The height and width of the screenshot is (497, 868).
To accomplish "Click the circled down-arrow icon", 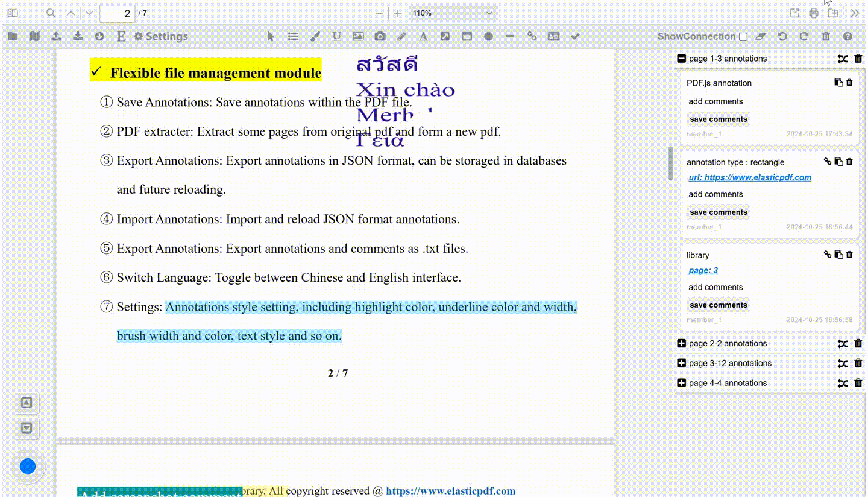I will [99, 36].
